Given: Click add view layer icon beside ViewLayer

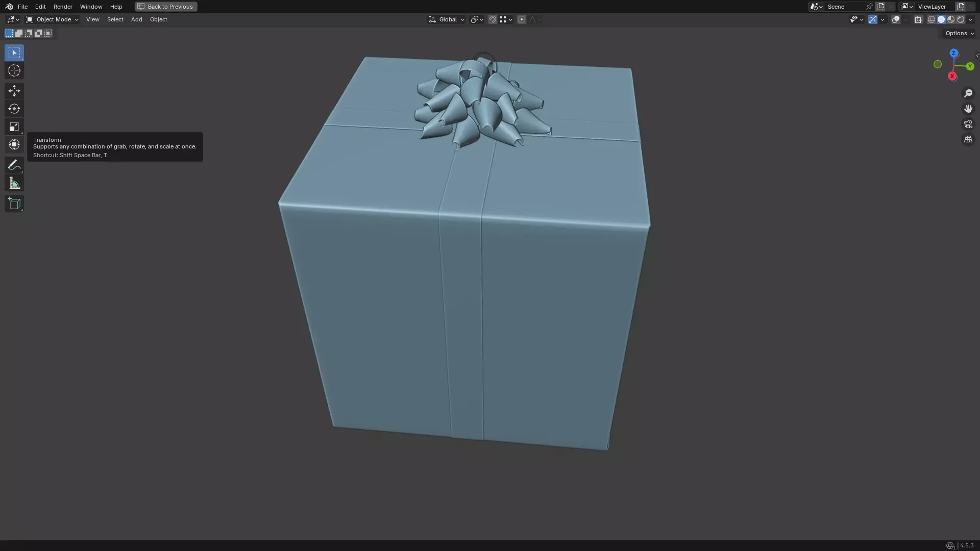Looking at the screenshot, I should coord(961,7).
